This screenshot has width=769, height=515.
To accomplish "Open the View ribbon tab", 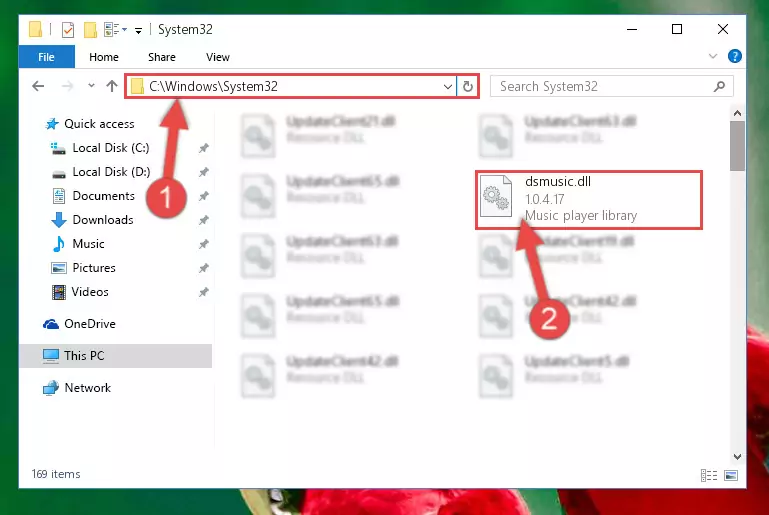I will [218, 57].
